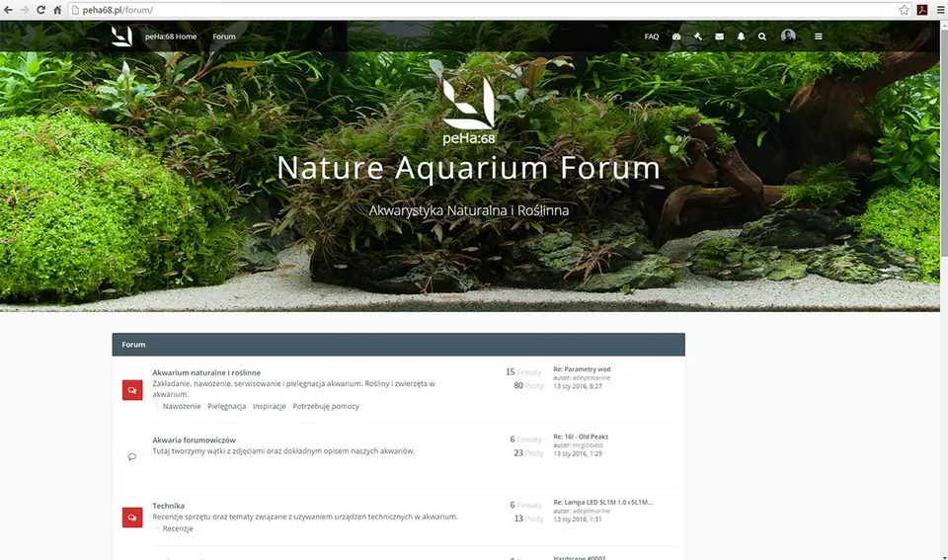Bookmark this page with the star
The width and height of the screenshot is (948, 560).
(904, 10)
